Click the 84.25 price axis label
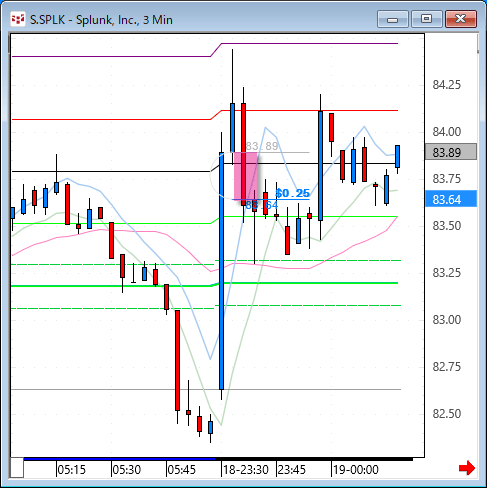Viewport: 487px width, 488px height. 447,85
